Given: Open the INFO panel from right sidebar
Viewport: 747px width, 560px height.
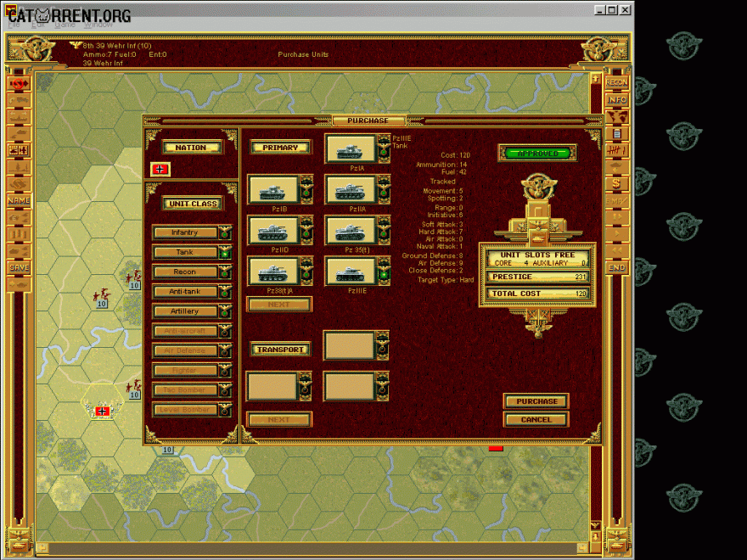Looking at the screenshot, I should [616, 99].
